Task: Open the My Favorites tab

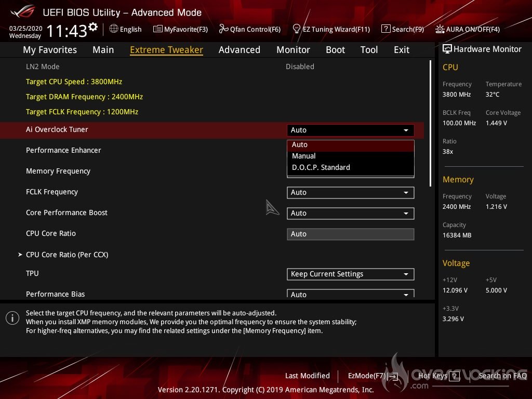Action: point(50,50)
